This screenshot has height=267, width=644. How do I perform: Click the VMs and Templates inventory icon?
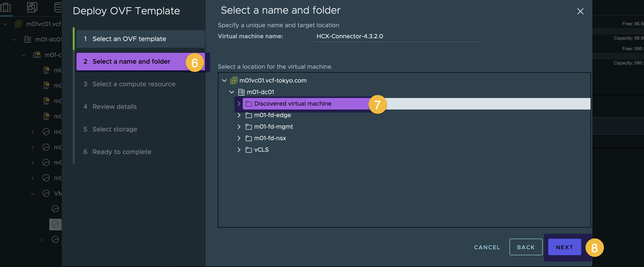click(32, 7)
